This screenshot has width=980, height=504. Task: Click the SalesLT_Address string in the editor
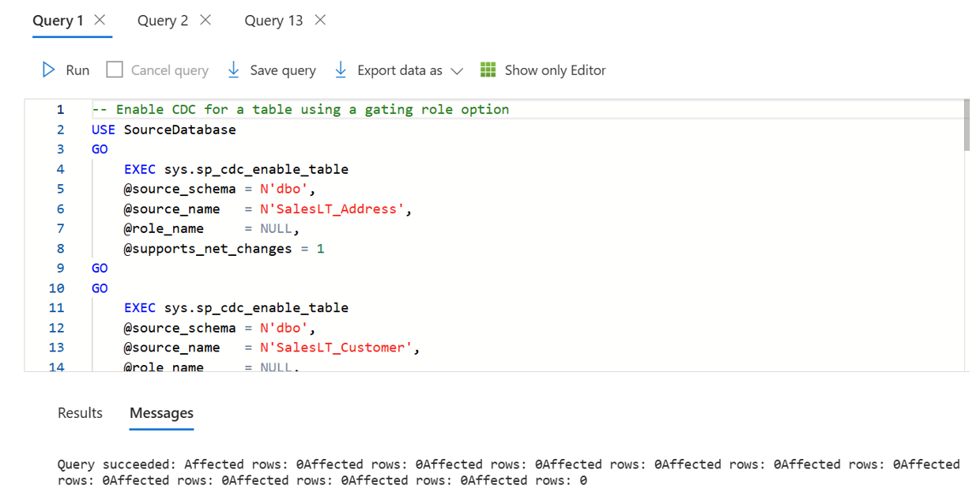(x=335, y=209)
